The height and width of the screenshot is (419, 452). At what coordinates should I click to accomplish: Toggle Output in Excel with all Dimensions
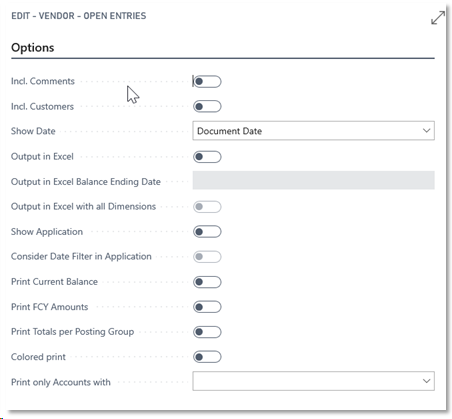coord(207,207)
